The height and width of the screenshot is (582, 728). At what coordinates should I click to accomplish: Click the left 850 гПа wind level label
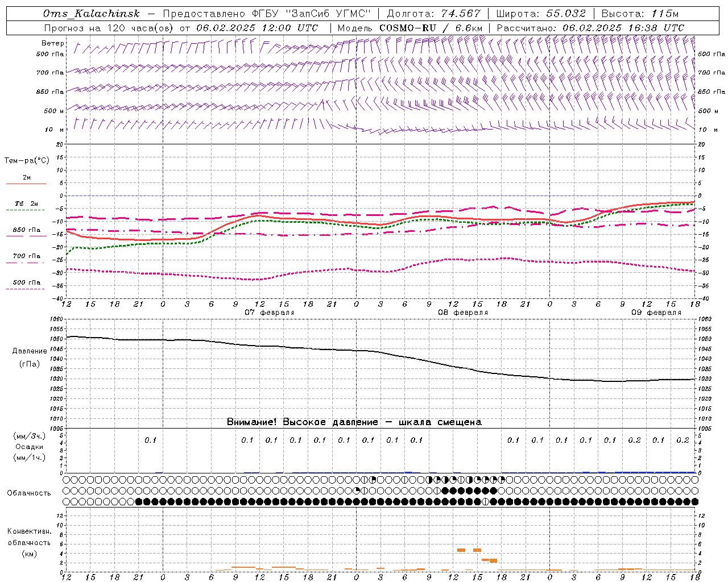coord(50,92)
